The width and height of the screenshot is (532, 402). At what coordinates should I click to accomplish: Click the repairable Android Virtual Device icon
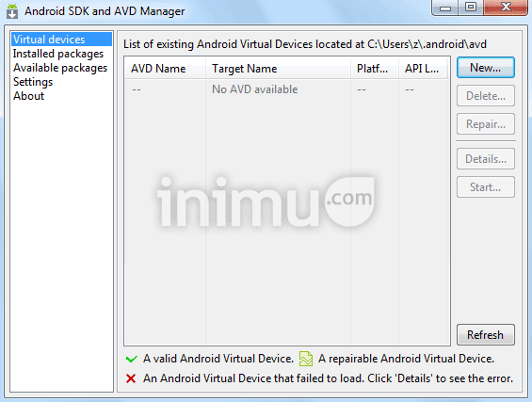click(x=306, y=359)
